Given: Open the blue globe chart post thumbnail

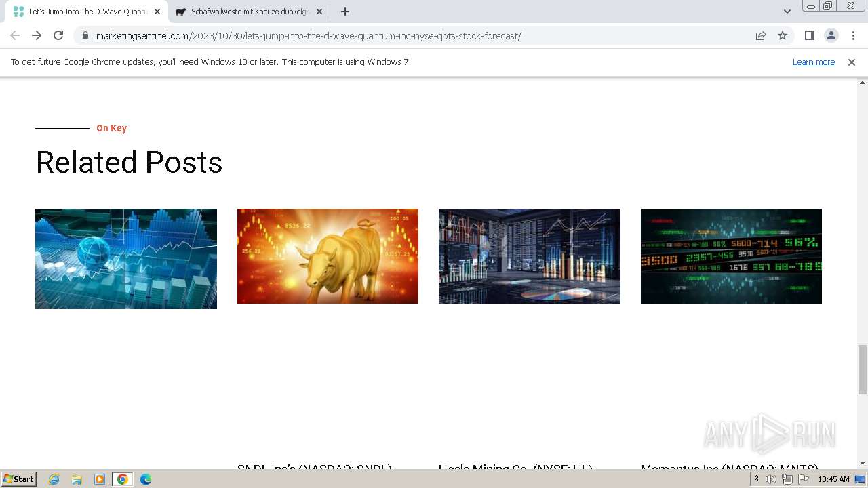Looking at the screenshot, I should (x=126, y=259).
